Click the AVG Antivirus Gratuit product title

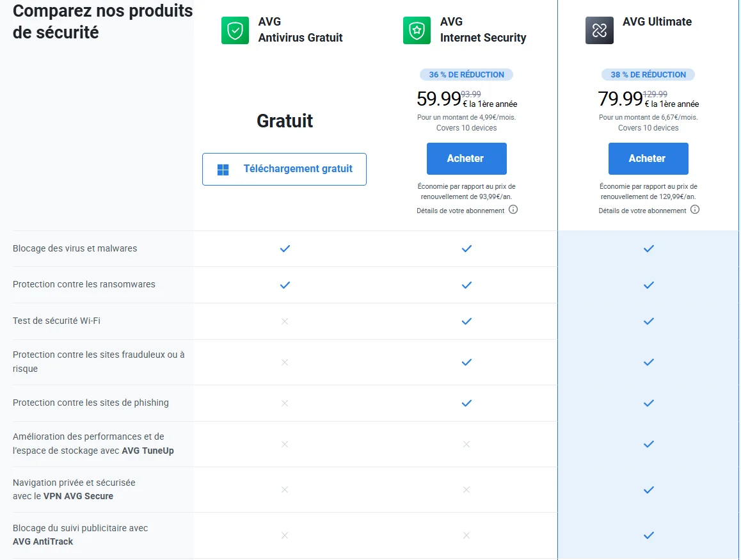[x=300, y=30]
